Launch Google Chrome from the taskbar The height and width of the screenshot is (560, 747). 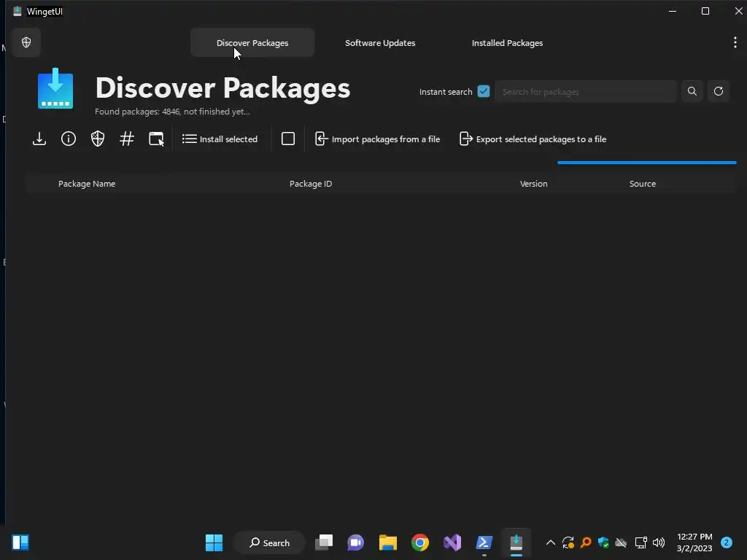tap(419, 542)
